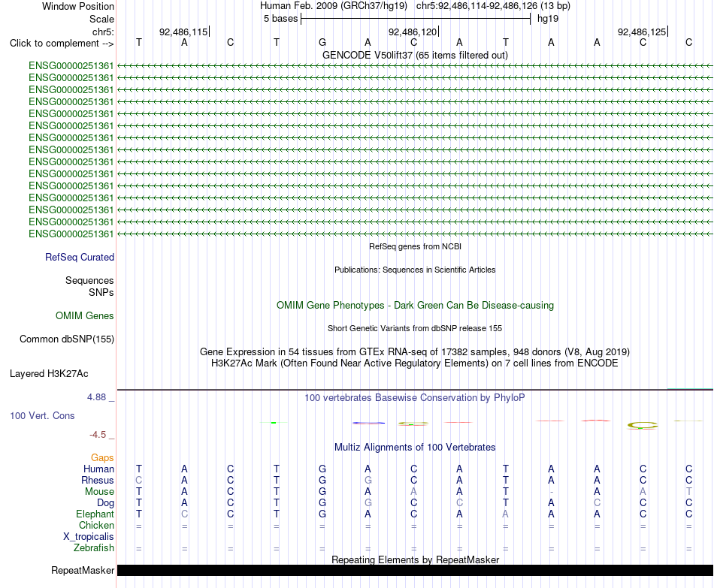Click the blue PhyloP conservation mark
The height and width of the screenshot is (588, 714).
(x=368, y=423)
